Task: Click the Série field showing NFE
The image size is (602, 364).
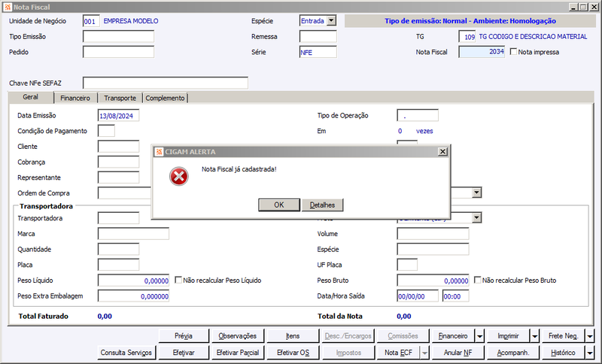Action: [318, 52]
